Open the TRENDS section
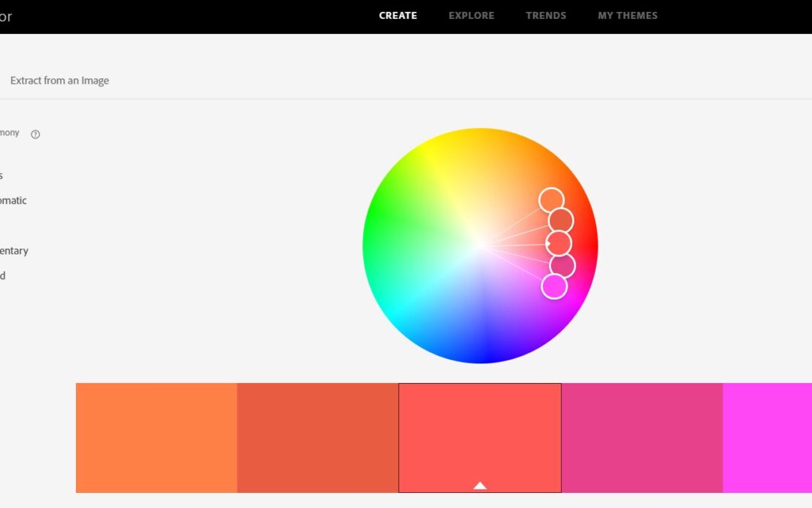 (x=546, y=15)
